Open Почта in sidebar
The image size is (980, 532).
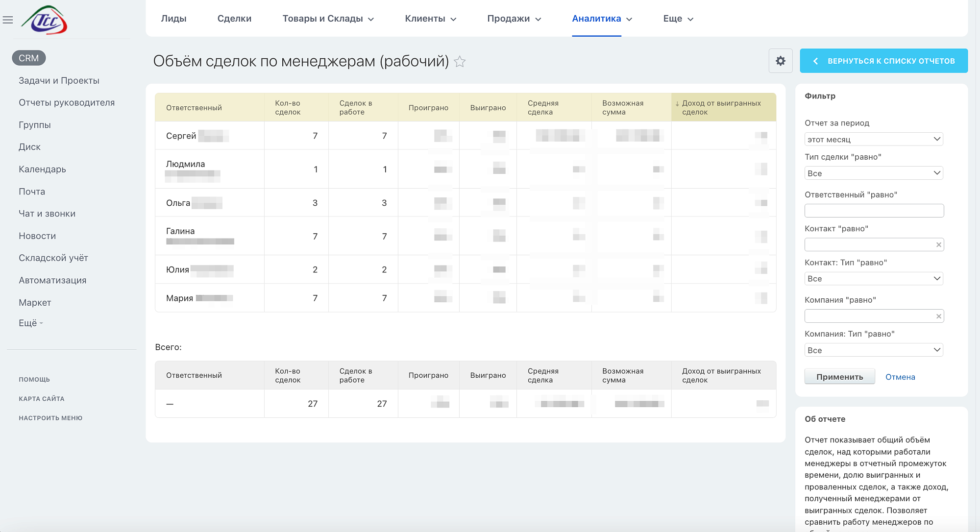[x=32, y=192]
